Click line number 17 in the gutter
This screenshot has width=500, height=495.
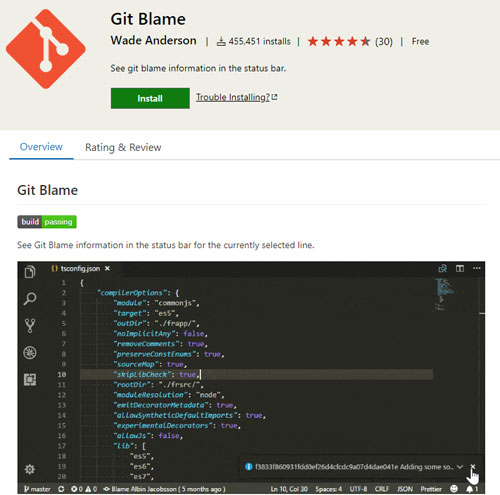tap(62, 446)
